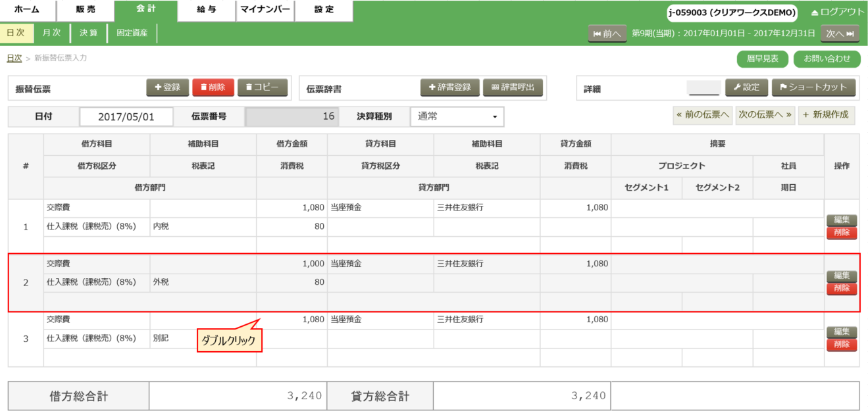Click row 2 debit amount 1,000

(x=313, y=264)
